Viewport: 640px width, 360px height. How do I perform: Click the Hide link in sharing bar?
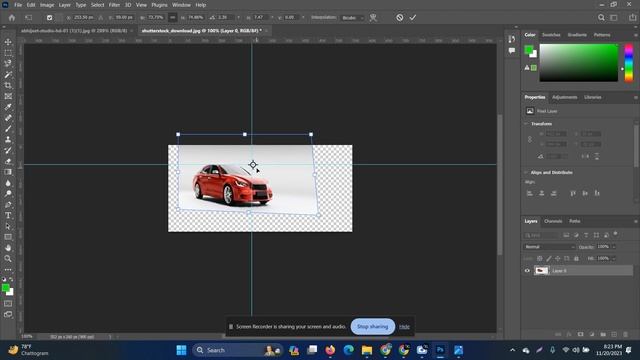pos(404,327)
